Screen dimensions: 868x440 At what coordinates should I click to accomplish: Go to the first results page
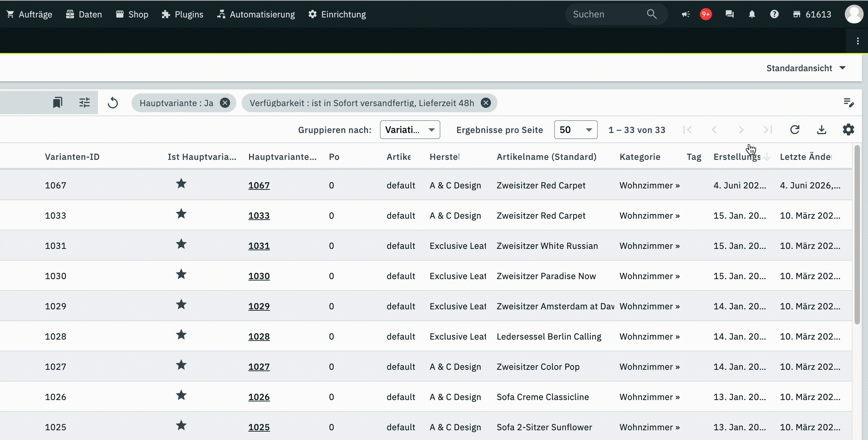pyautogui.click(x=687, y=130)
